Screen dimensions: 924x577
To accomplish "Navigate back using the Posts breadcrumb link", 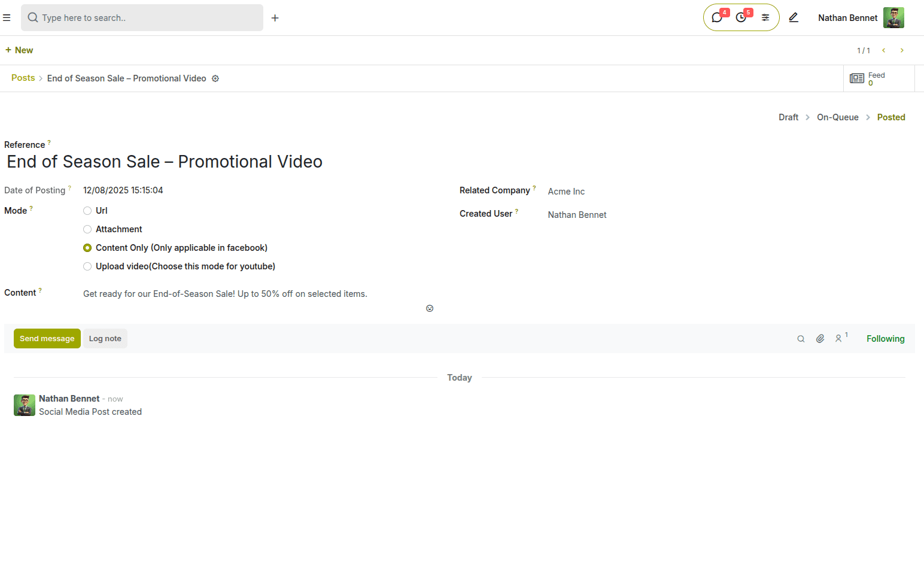I will point(23,78).
